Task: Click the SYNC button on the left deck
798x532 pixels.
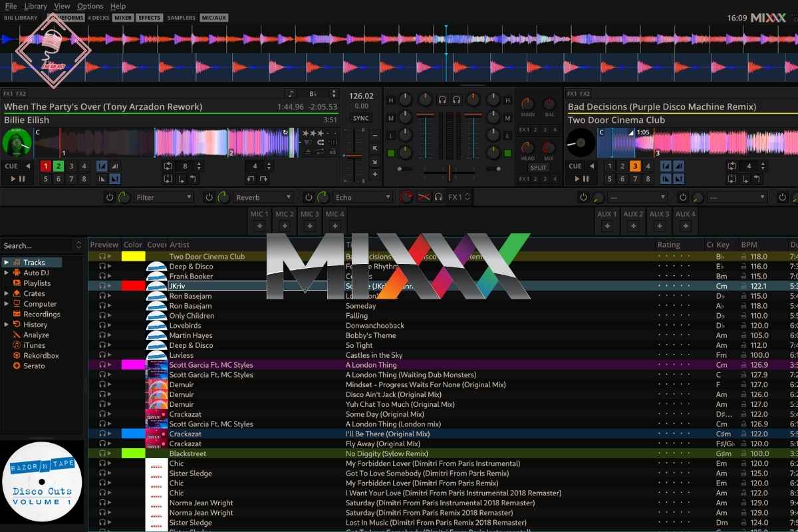Action: [x=361, y=118]
